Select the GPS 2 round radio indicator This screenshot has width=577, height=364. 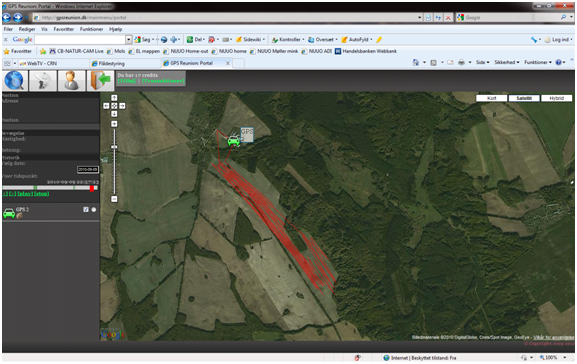pos(94,209)
